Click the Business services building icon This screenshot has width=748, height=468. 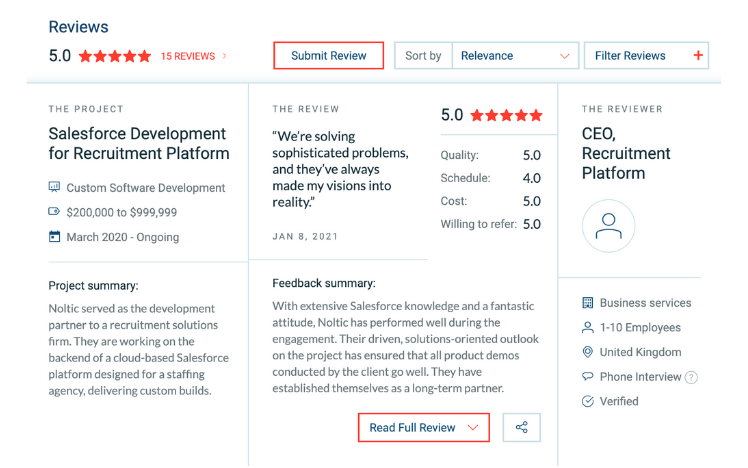click(588, 302)
